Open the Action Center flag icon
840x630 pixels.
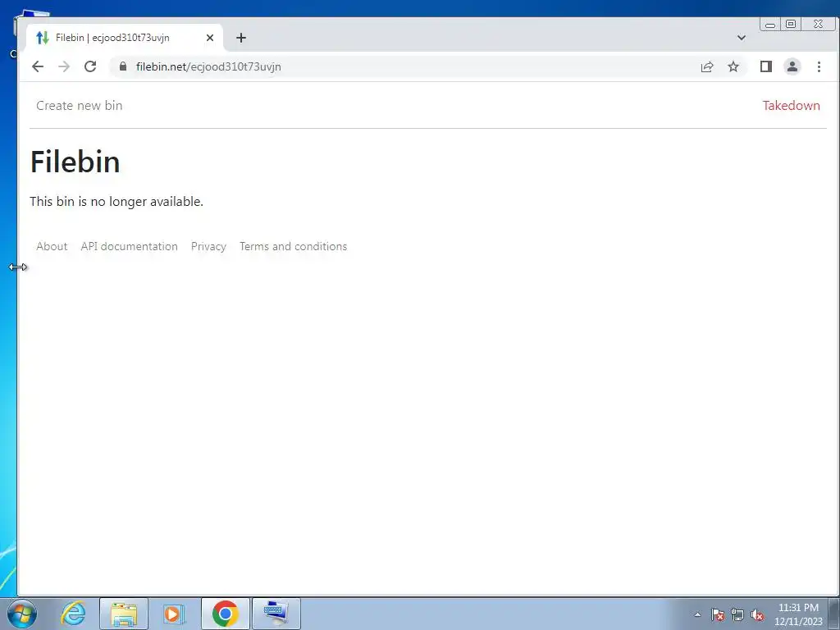(717, 614)
